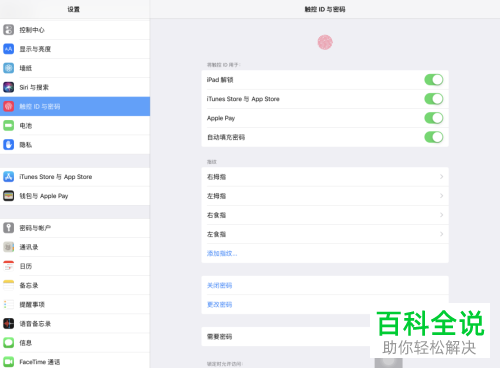Tap the red fingerprint 触控 ID icon
Image resolution: width=500 pixels, height=368 pixels.
(9, 106)
